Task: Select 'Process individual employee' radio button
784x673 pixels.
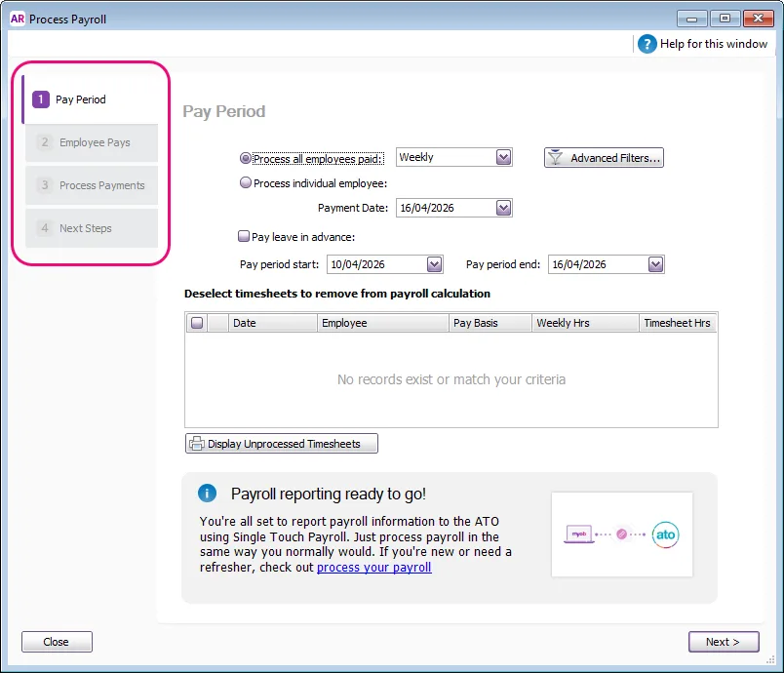Action: 245,182
